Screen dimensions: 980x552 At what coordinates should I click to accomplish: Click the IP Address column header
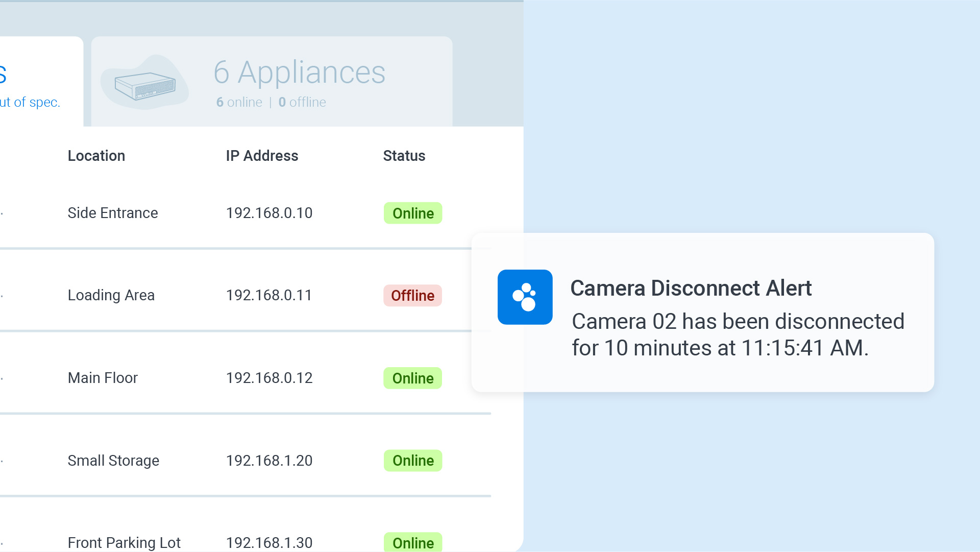click(262, 156)
